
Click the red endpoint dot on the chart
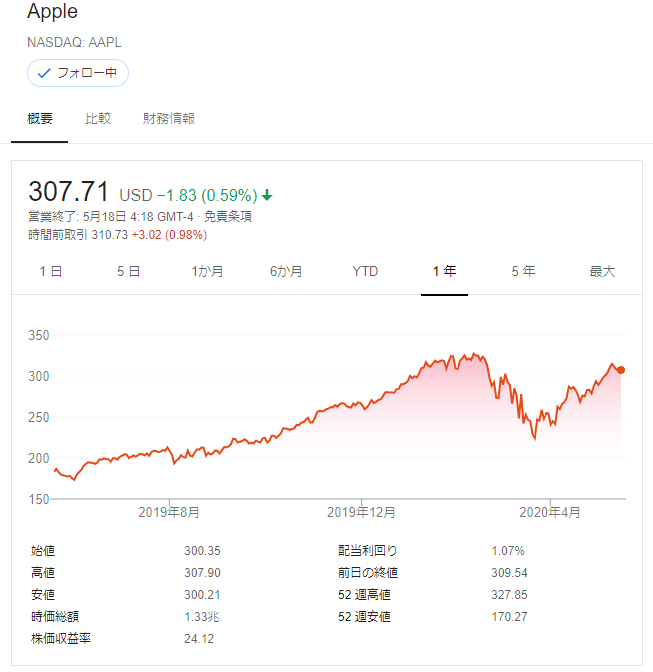pos(621,370)
